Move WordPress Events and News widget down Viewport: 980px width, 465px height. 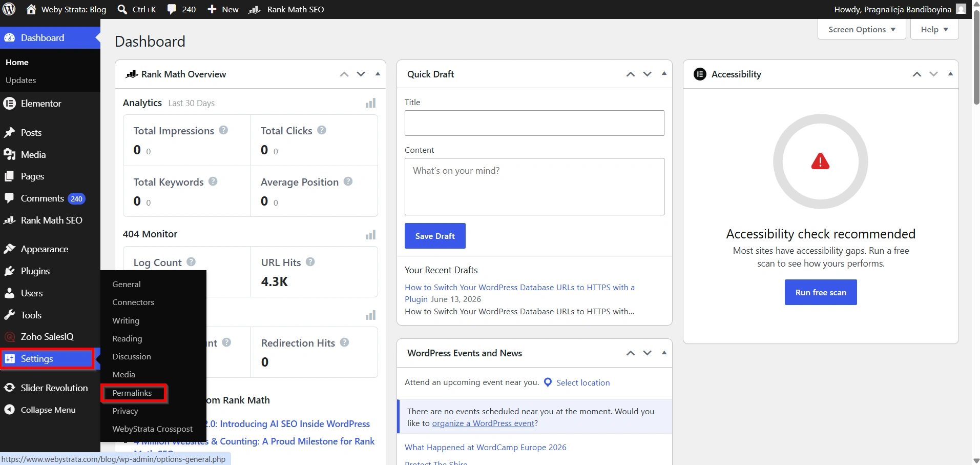(648, 353)
